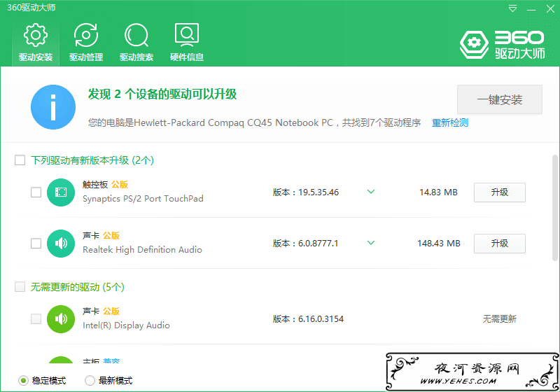Expand version dropdown for Realtek 6.0.8777.1
Viewport: 560px width, 392px height.
[371, 243]
